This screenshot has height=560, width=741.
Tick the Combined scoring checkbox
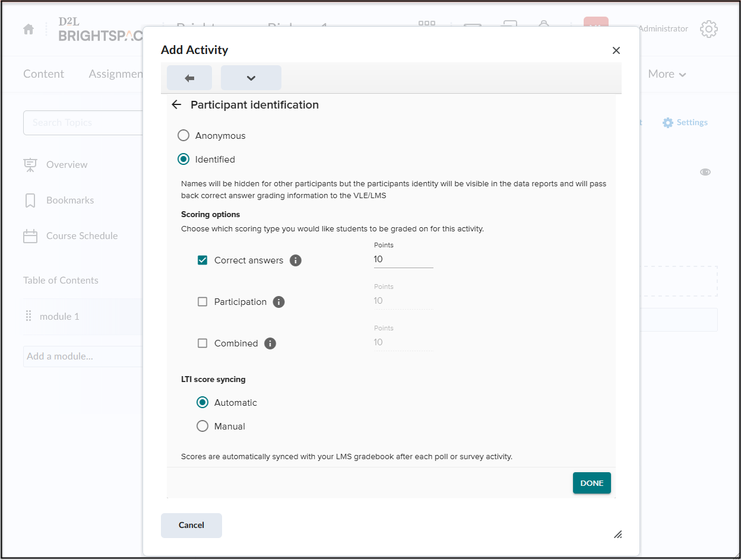(202, 343)
